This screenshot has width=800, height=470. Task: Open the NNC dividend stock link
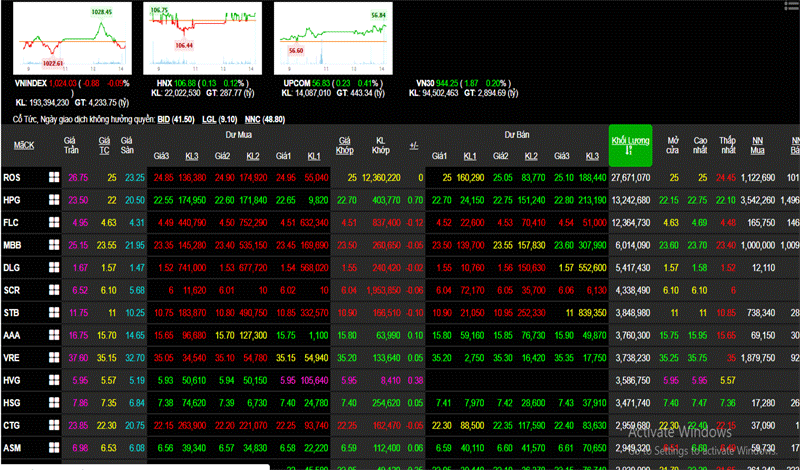pyautogui.click(x=253, y=119)
